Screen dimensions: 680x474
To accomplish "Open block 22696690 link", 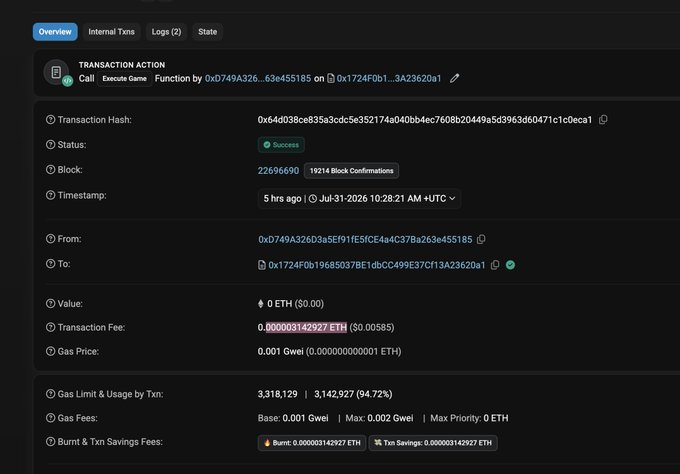I will [278, 171].
